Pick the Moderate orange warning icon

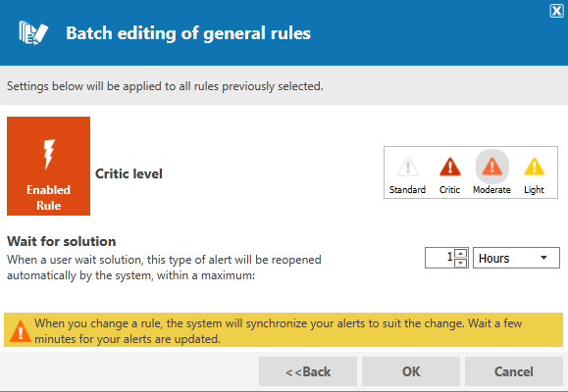tap(491, 167)
